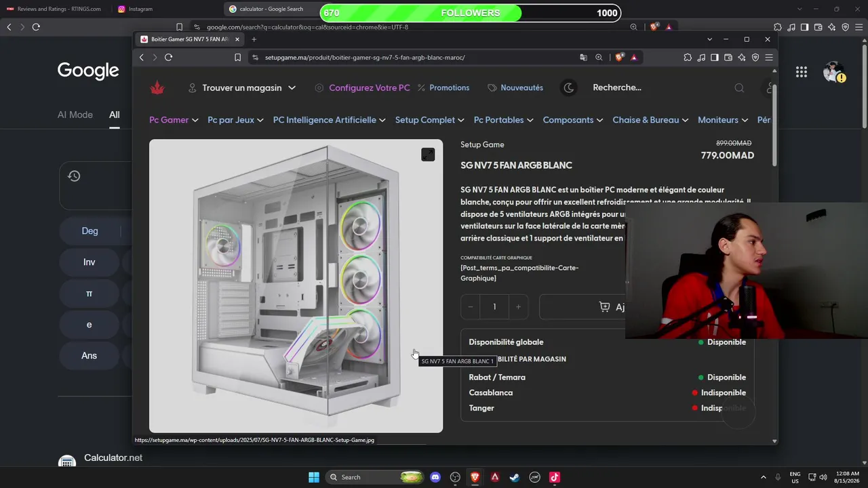Open a new tab in the front browser window
868x488 pixels.
(x=254, y=39)
